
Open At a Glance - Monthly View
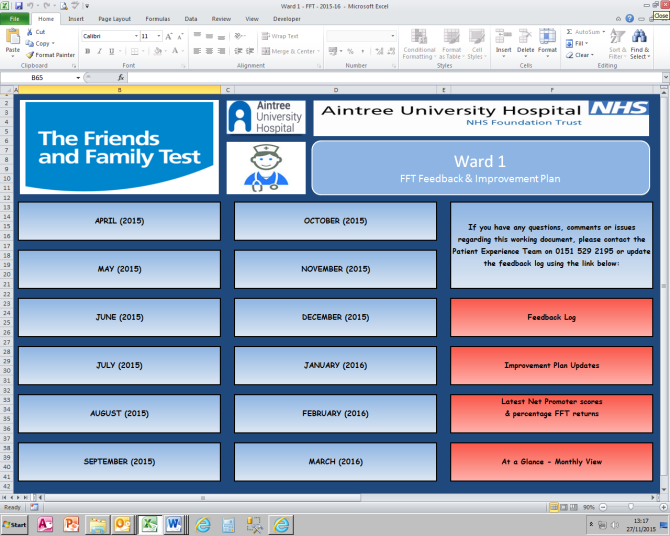[551, 462]
